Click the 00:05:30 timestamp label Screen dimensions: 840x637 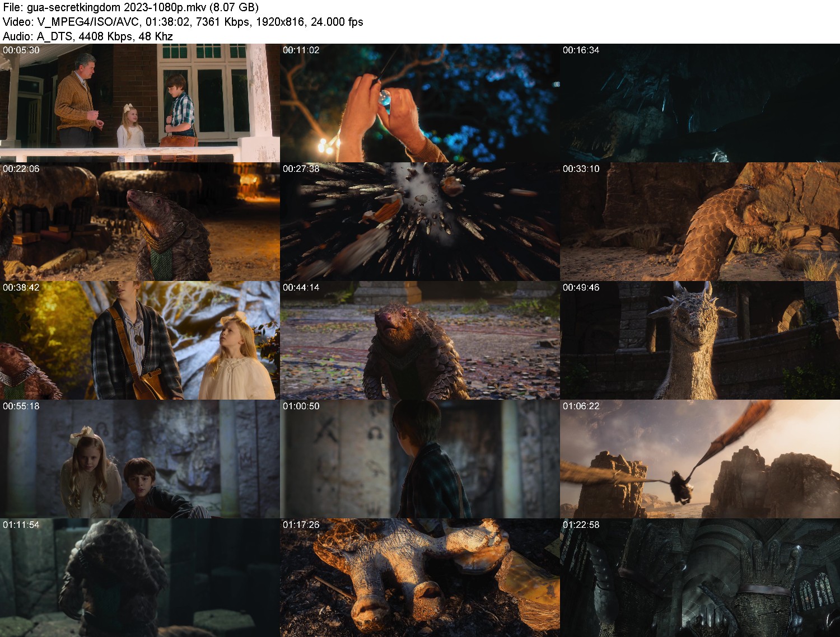pyautogui.click(x=21, y=50)
